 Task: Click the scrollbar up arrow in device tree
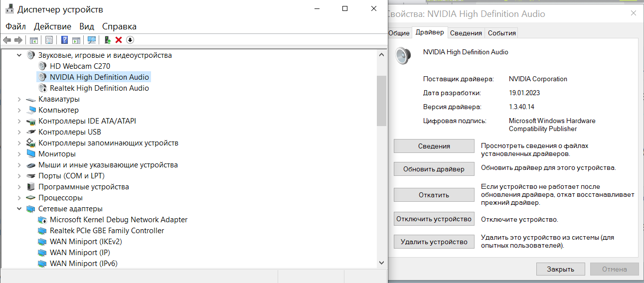pos(381,54)
